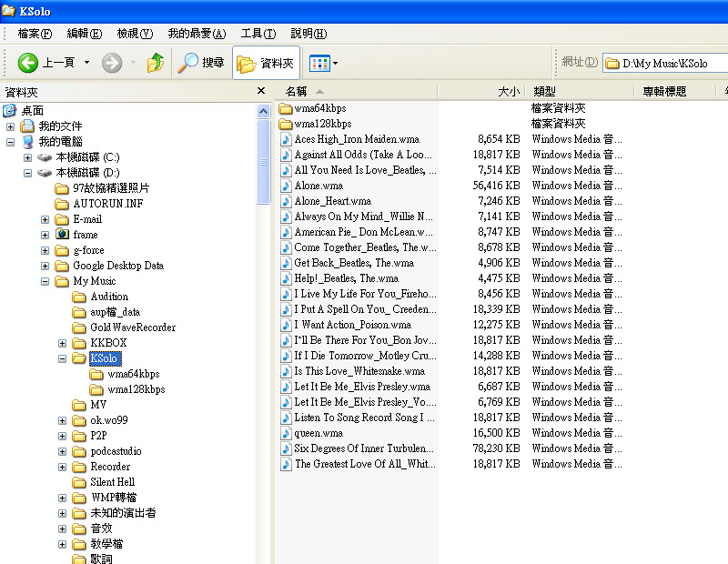Close the Folders side pane
The width and height of the screenshot is (728, 564).
[261, 91]
